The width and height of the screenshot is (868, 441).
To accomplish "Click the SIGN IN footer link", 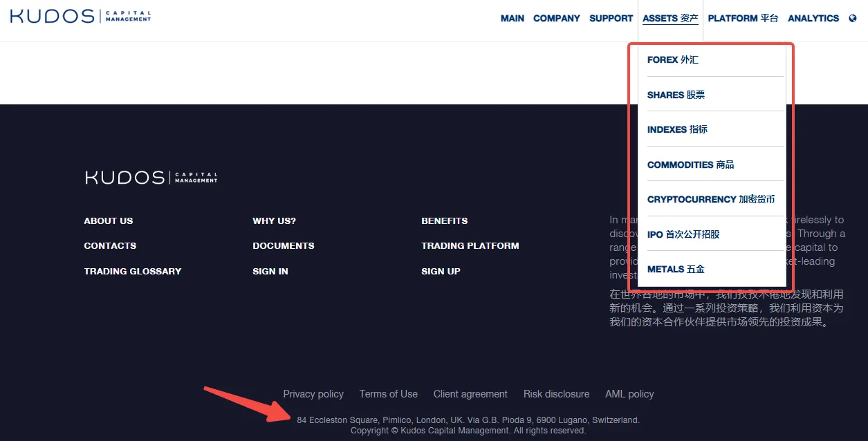I will click(270, 272).
